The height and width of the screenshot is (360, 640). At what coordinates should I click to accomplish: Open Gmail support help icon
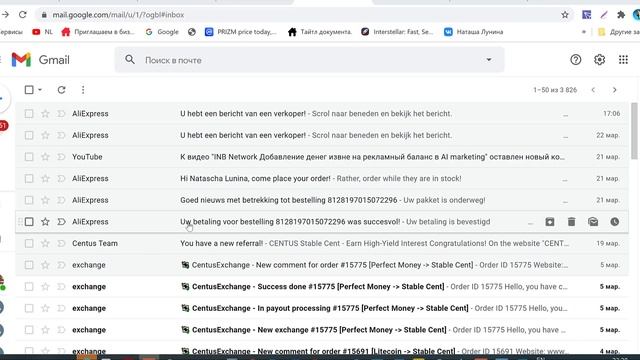(576, 60)
